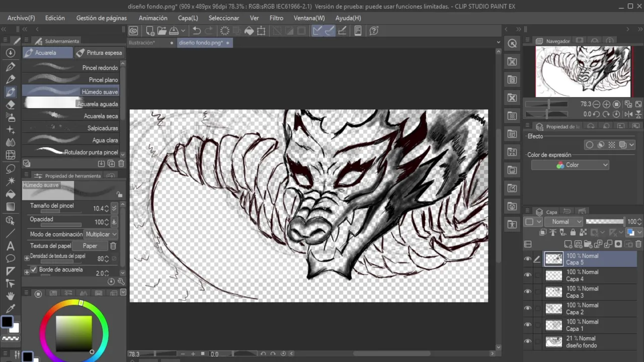Select Pincel redondo brush
644x362 pixels.
pyautogui.click(x=71, y=68)
